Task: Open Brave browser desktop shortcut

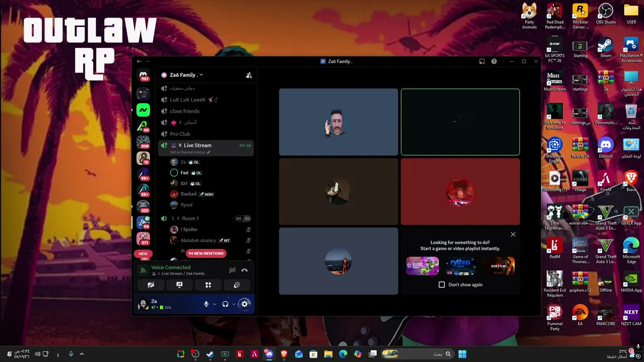Action: (x=631, y=182)
